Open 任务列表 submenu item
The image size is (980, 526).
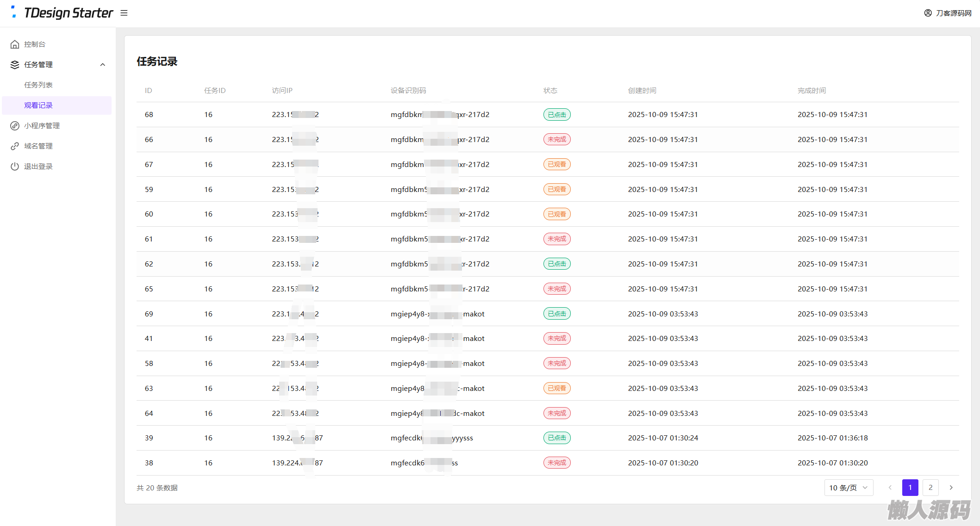(38, 85)
